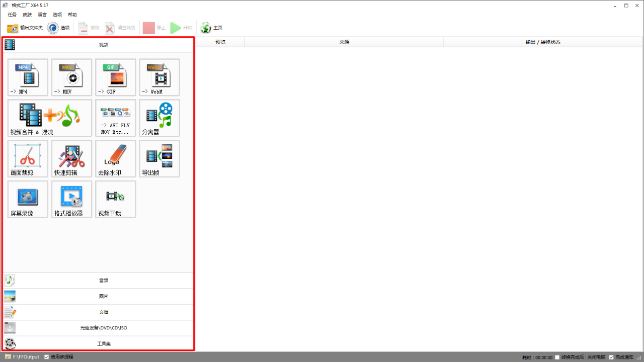Select the -> WebM conversion tile
644x362 pixels.
coord(159,77)
